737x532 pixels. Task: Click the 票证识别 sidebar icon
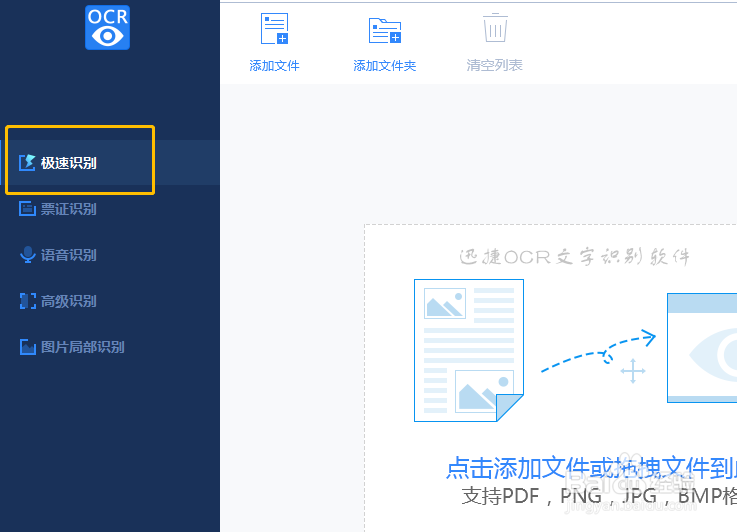pos(27,209)
